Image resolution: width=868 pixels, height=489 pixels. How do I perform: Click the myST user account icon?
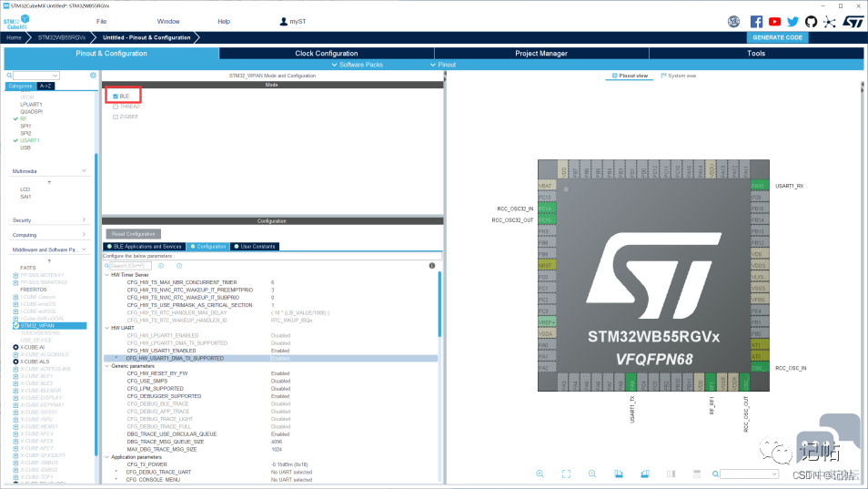[284, 22]
